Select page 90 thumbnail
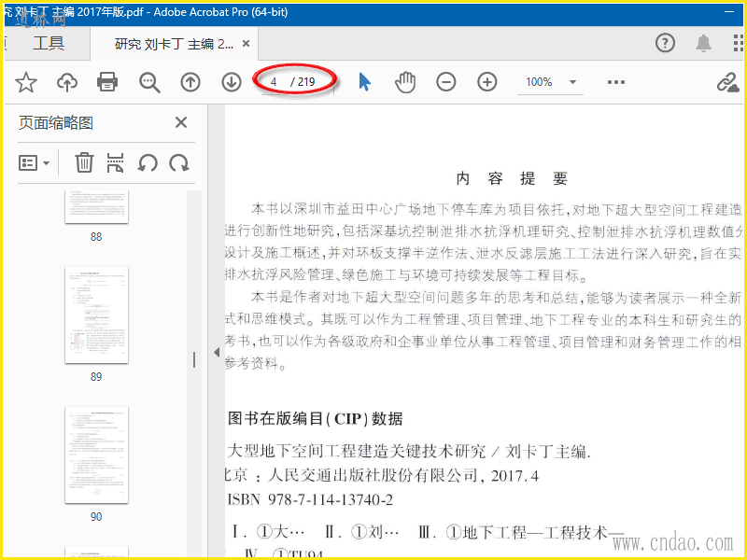This screenshot has height=560, width=747. pyautogui.click(x=97, y=455)
